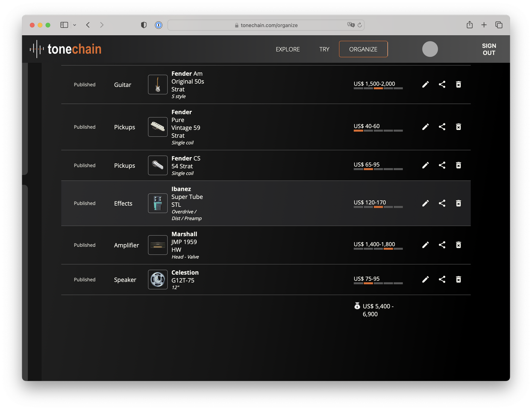Edit the Pure Vintage 59 Strat pickups
Image resolution: width=532 pixels, height=410 pixels.
pos(425,127)
